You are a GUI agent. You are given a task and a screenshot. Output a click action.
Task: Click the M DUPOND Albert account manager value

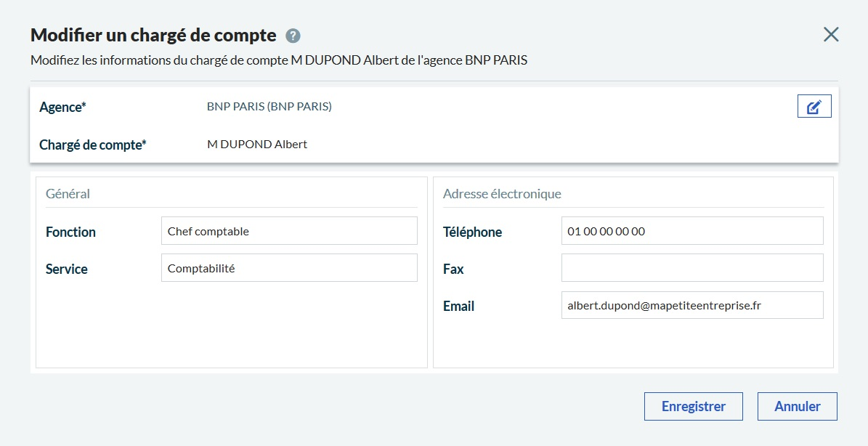pyautogui.click(x=257, y=145)
